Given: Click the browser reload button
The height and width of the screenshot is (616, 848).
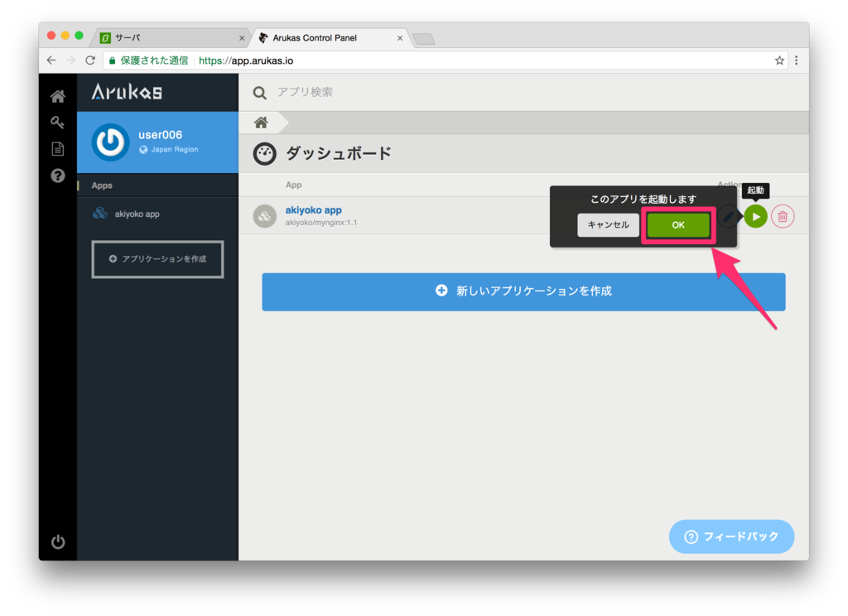Looking at the screenshot, I should [90, 60].
